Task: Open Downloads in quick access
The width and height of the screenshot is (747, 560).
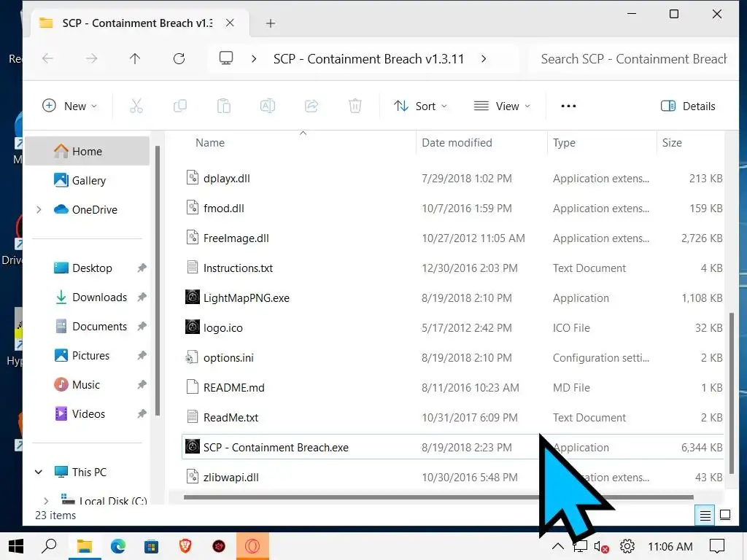Action: click(99, 297)
